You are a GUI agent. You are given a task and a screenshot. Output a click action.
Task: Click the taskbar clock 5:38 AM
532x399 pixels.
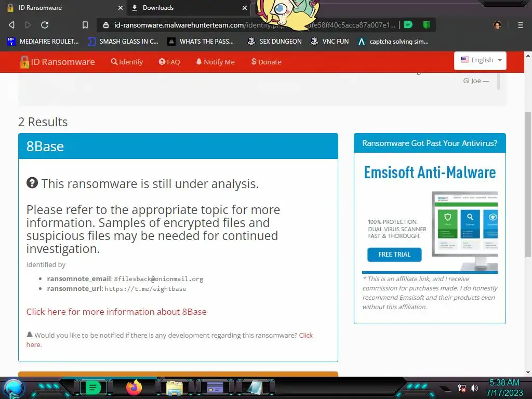pos(504,383)
